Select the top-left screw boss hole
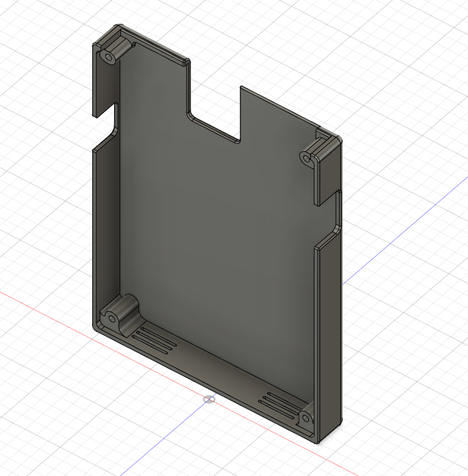468x476 pixels. 109,57
